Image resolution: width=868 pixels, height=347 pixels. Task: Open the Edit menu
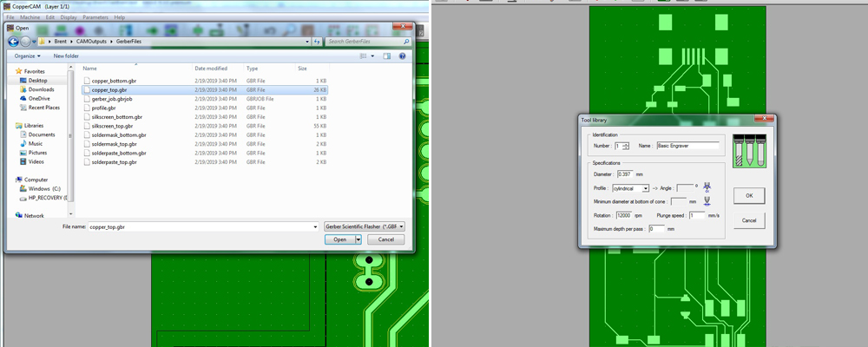49,17
